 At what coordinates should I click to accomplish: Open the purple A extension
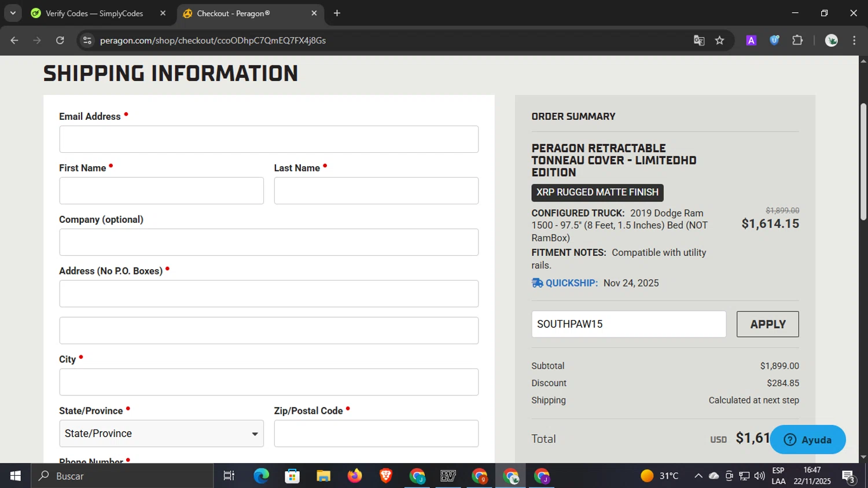(751, 41)
